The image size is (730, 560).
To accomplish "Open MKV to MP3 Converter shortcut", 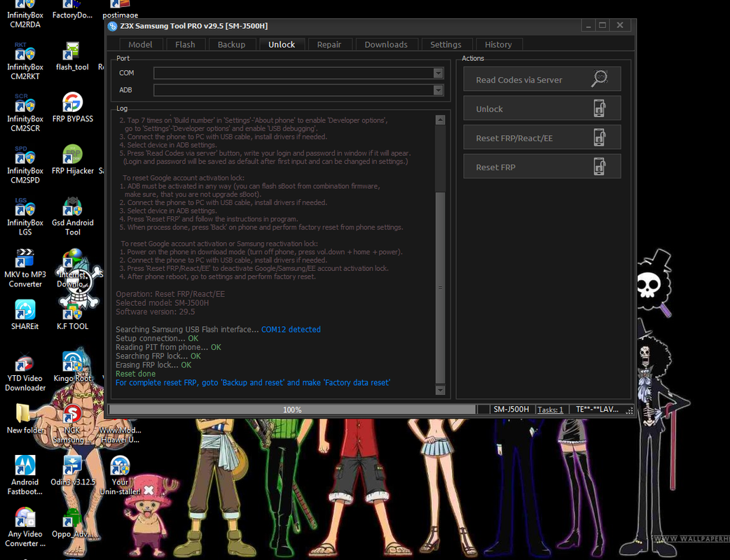I will pos(25,269).
